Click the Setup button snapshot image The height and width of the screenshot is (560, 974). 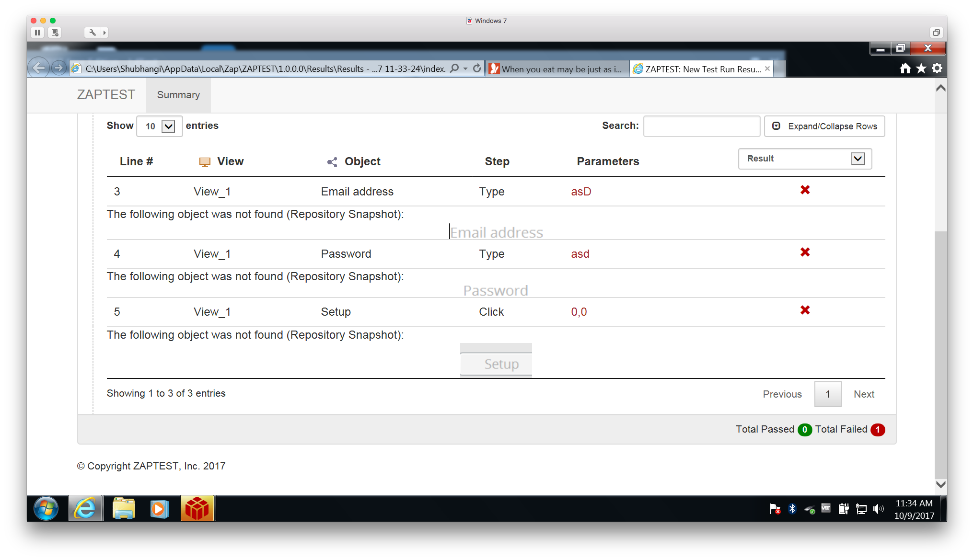pyautogui.click(x=496, y=360)
